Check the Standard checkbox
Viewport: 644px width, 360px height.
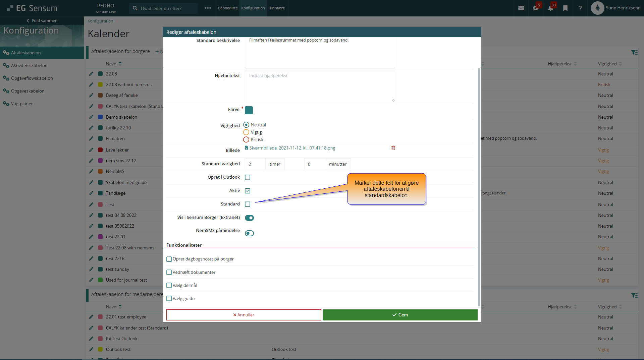248,204
